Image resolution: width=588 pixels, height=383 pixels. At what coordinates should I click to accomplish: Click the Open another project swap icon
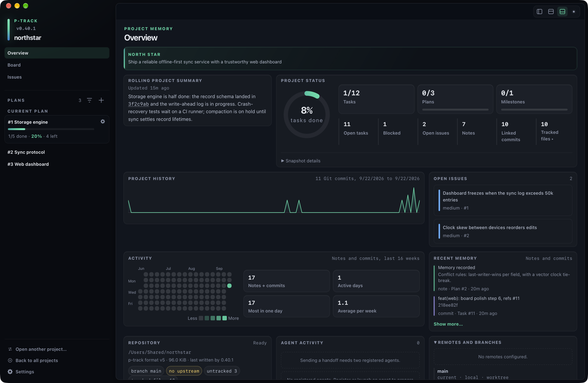click(x=10, y=349)
